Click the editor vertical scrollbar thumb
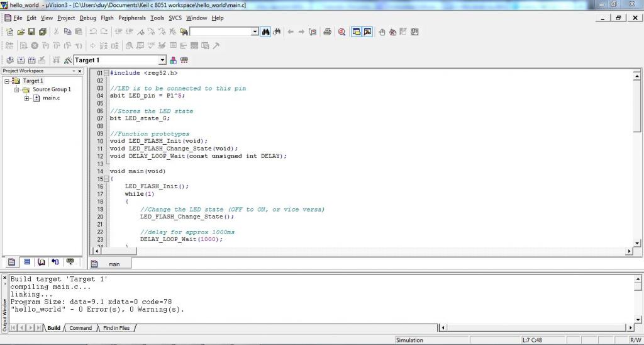 click(x=637, y=105)
